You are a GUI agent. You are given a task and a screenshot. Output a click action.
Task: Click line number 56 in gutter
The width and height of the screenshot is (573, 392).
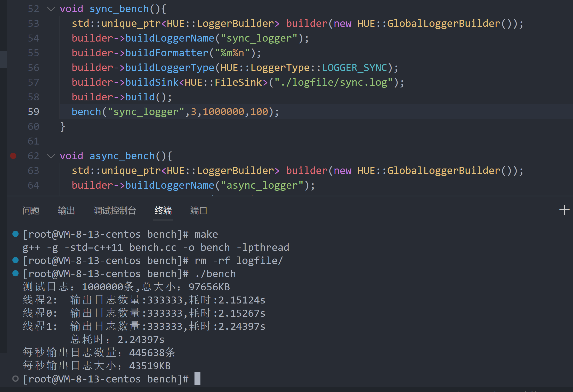click(x=34, y=68)
